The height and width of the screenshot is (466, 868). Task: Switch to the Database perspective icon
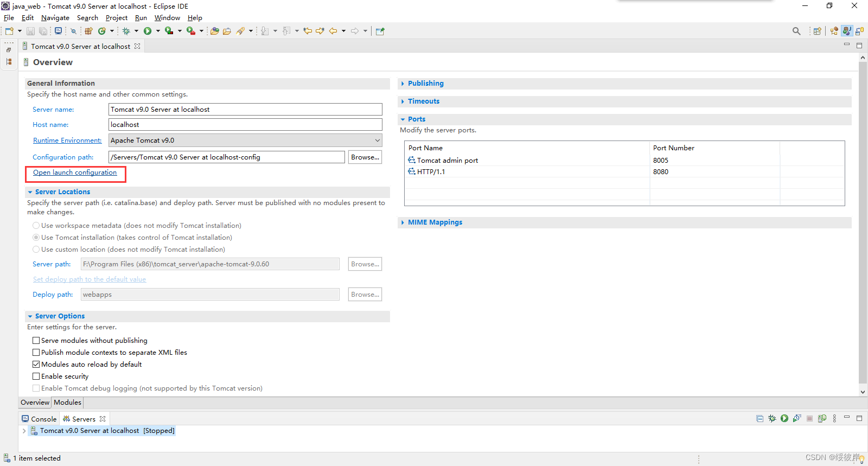coord(860,31)
